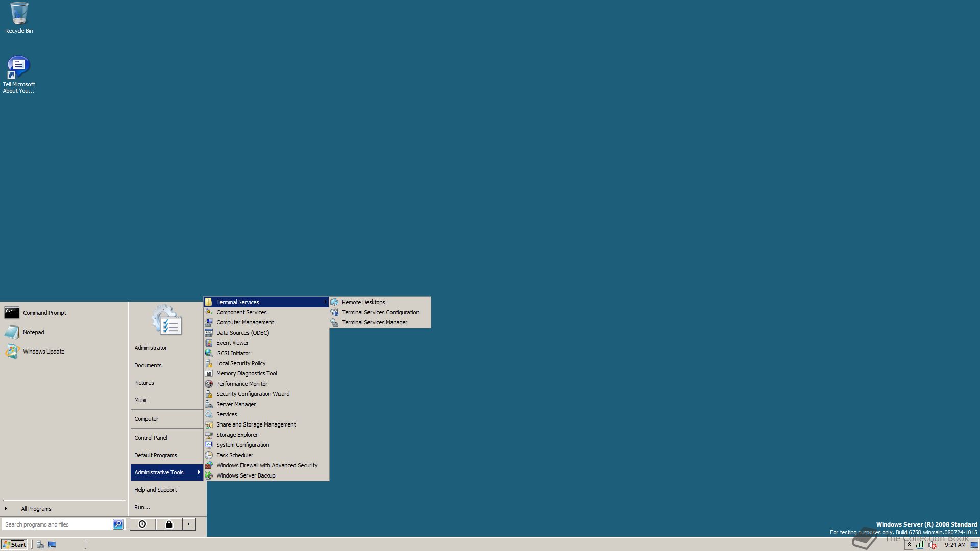The width and height of the screenshot is (980, 551).
Task: Click the Start button on the taskbar
Action: coord(14,545)
